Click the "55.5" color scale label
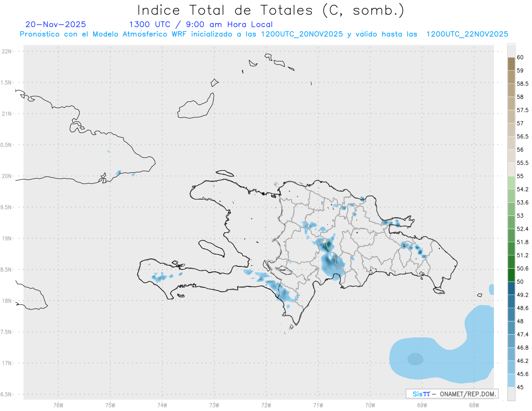 click(x=522, y=163)
